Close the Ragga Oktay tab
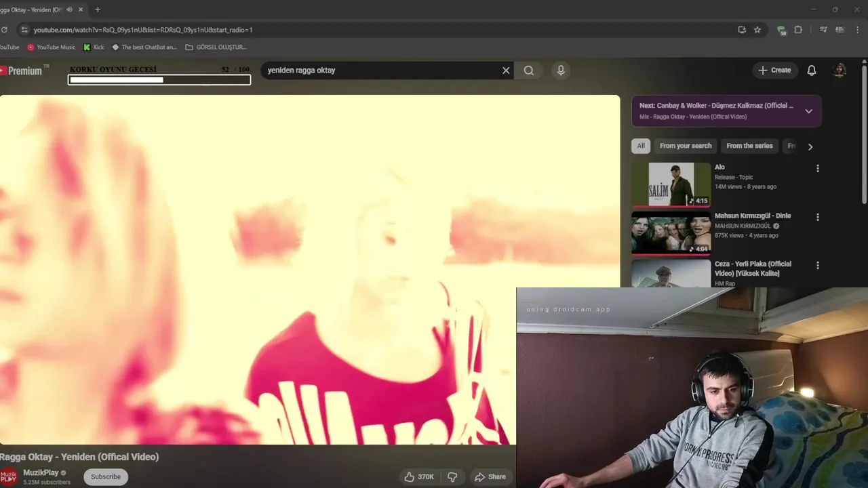The width and height of the screenshot is (868, 488). coord(81,9)
